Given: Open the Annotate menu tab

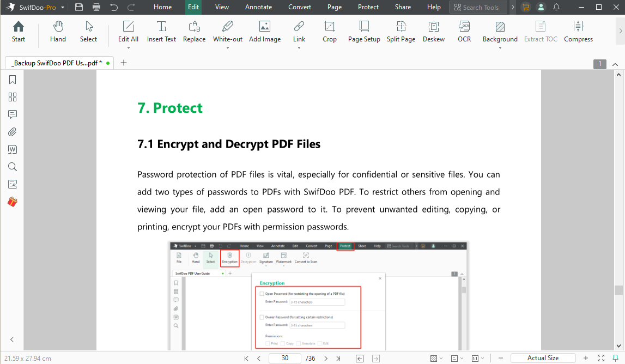Looking at the screenshot, I should point(258,7).
